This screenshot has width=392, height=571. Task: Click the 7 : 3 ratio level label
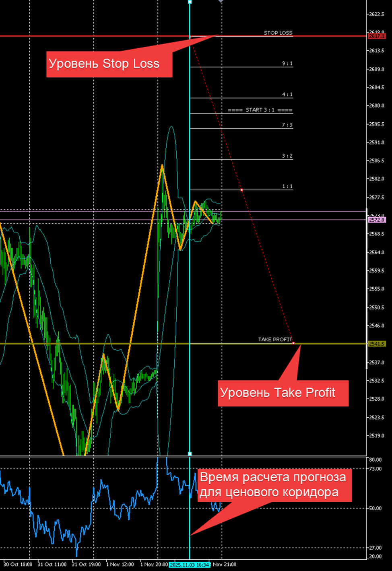[x=287, y=125]
